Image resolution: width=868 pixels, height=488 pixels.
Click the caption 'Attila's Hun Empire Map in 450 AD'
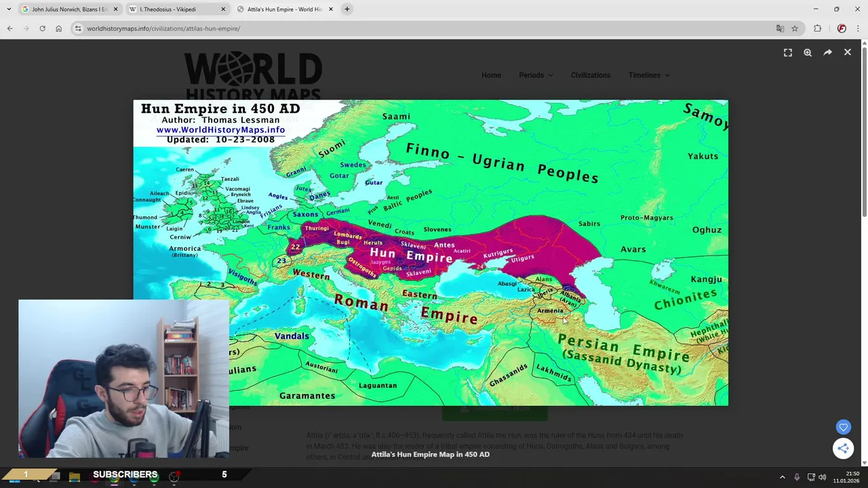[x=431, y=454]
